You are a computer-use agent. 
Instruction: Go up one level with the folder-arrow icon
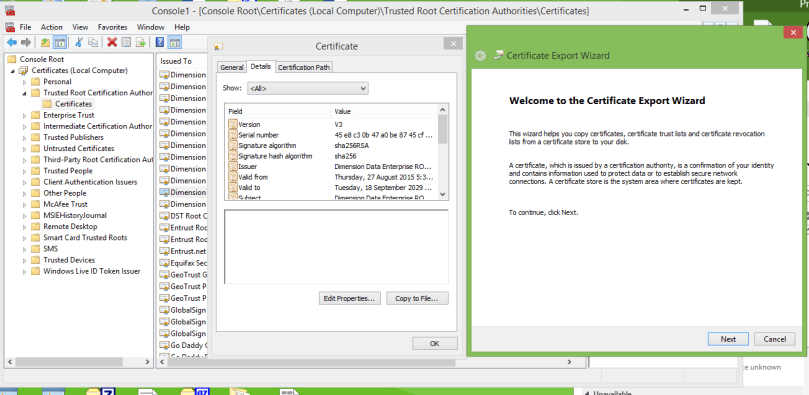[45, 43]
